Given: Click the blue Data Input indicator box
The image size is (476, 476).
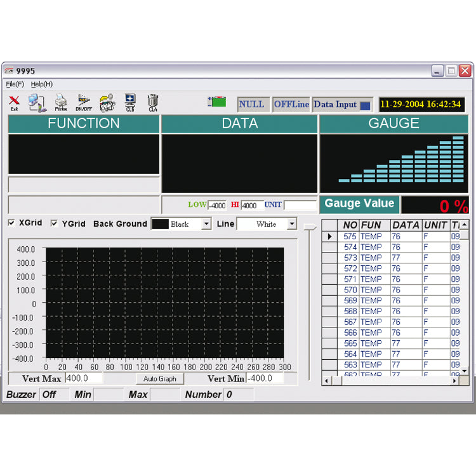Looking at the screenshot, I should [x=365, y=105].
